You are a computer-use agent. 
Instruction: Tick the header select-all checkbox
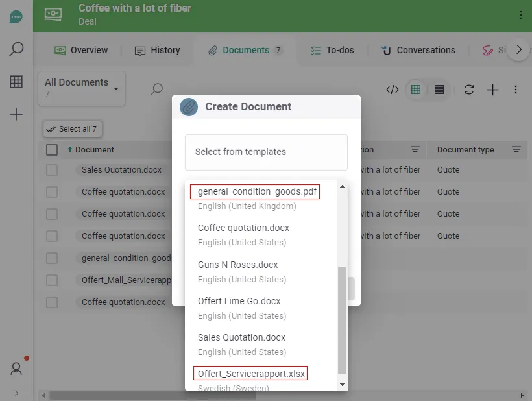52,150
